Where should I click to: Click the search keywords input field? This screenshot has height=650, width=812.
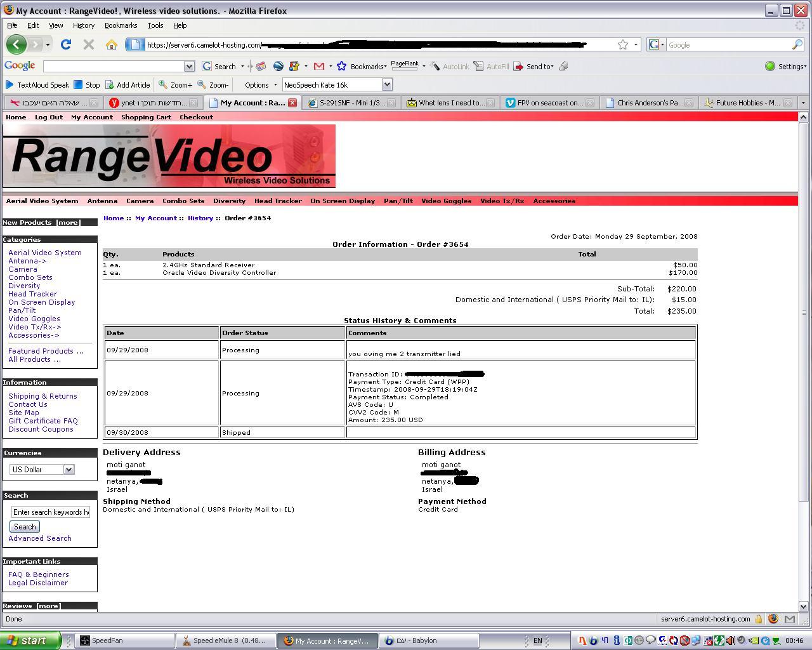[x=51, y=512]
